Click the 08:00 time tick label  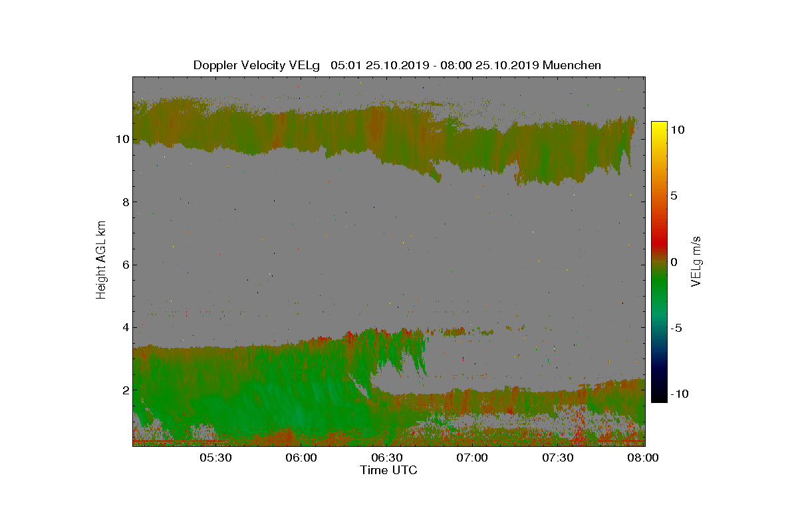tap(644, 458)
